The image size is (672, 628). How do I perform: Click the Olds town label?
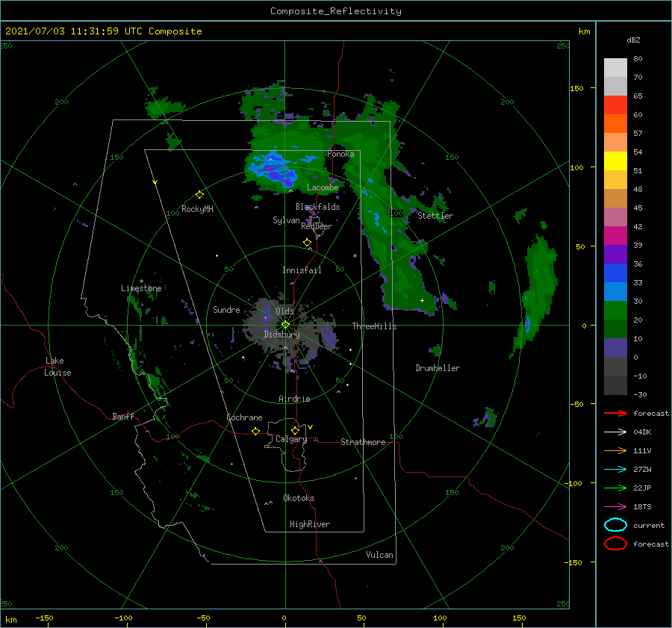pyautogui.click(x=284, y=311)
